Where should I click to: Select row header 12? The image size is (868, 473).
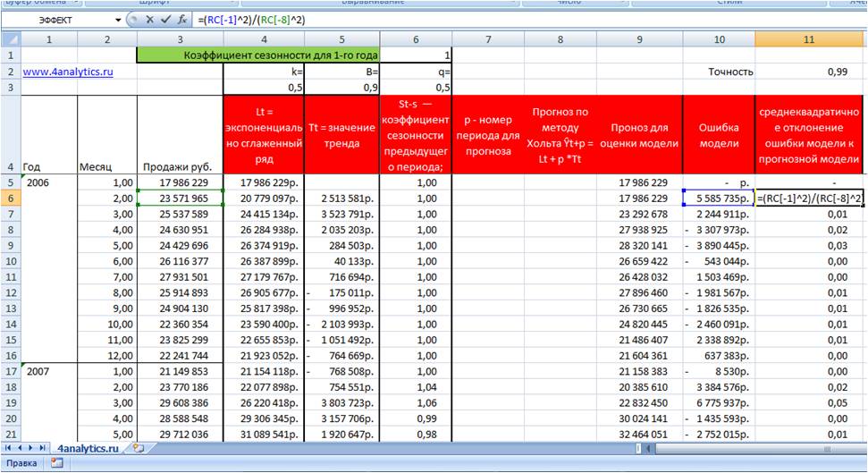tap(11, 292)
